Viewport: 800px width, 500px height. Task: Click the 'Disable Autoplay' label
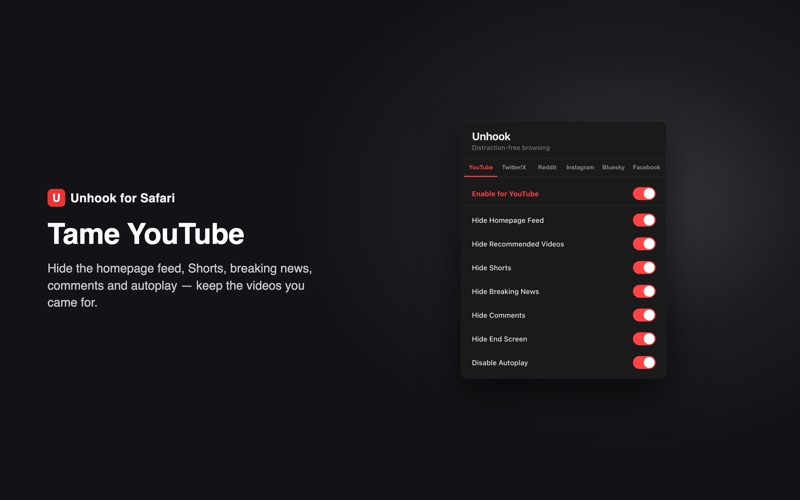[x=500, y=363]
